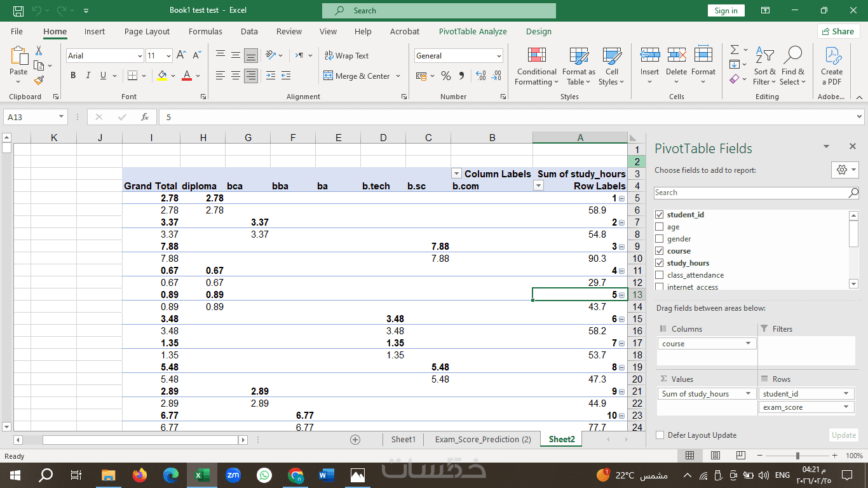Click the Comma Style icon

[x=461, y=76]
